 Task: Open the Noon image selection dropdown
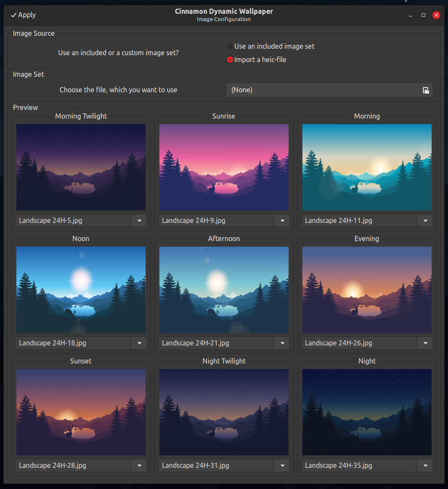pyautogui.click(x=139, y=343)
